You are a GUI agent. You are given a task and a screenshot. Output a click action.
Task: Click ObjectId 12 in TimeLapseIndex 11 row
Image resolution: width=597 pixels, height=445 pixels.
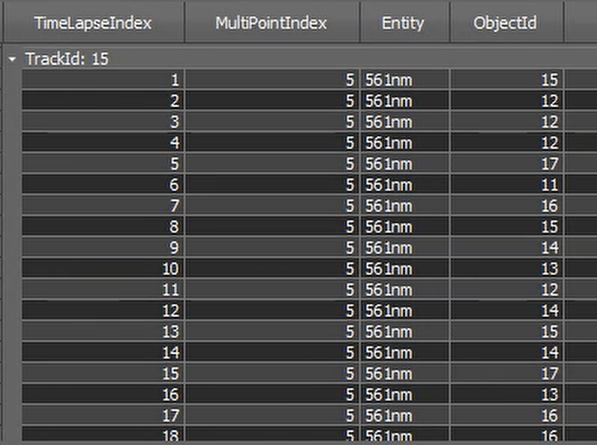tap(507, 289)
